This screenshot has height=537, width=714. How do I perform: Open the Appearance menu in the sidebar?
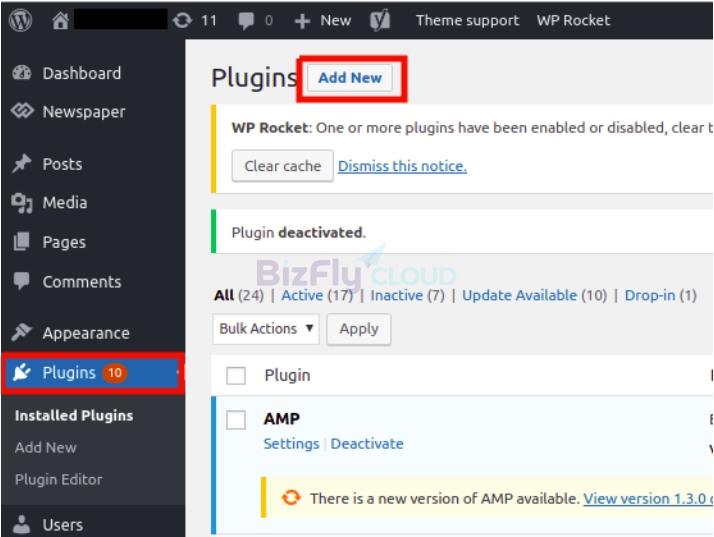(85, 333)
